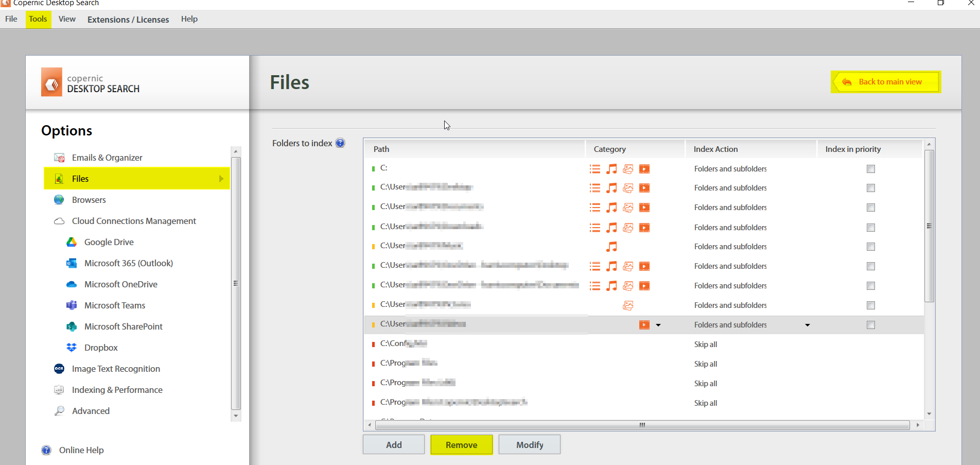This screenshot has height=465, width=980.
Task: Click the Folders to index help icon
Action: coord(340,143)
